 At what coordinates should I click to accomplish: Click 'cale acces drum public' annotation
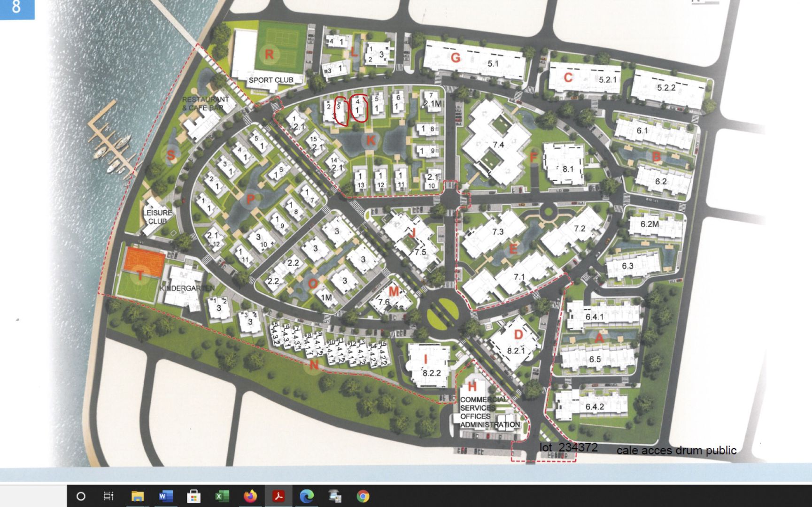[676, 451]
